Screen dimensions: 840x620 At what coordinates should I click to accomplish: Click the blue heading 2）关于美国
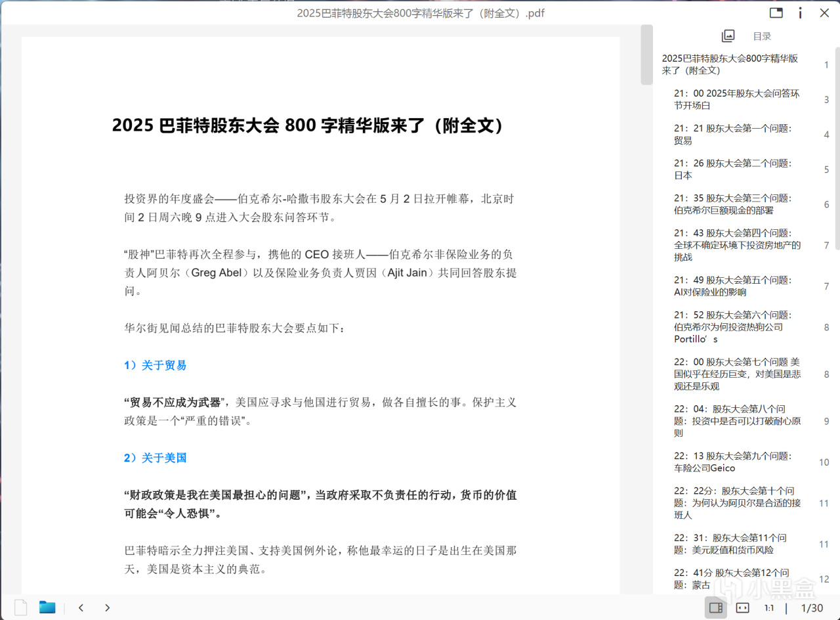[155, 458]
